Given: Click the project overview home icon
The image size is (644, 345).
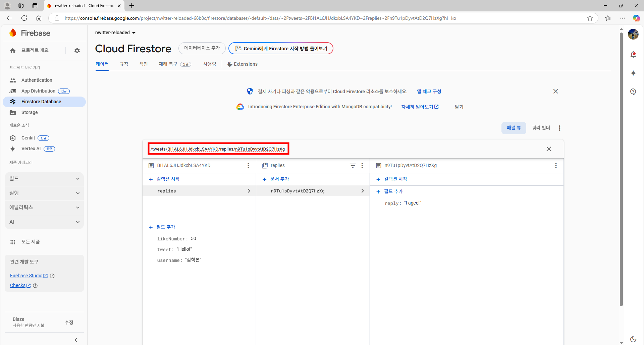Looking at the screenshot, I should click(13, 51).
